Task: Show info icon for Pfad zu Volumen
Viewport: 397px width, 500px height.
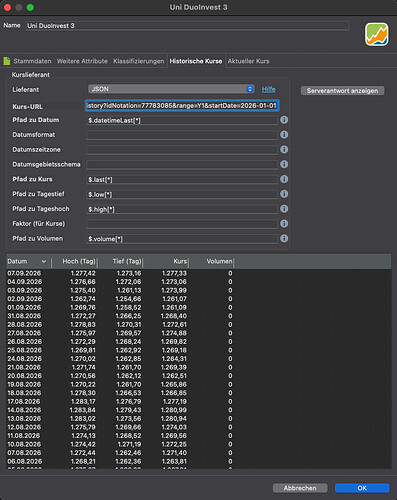Action: [284, 238]
